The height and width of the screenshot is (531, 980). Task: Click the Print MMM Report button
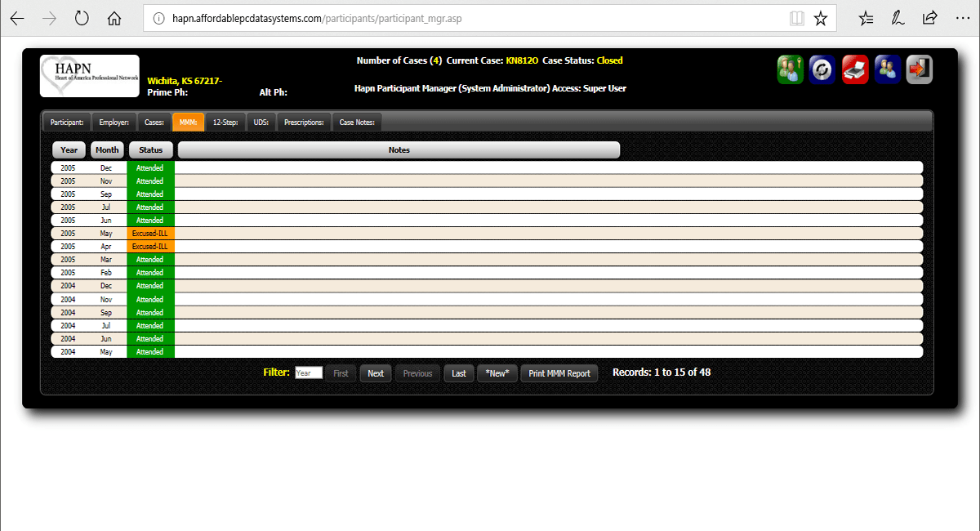point(559,373)
